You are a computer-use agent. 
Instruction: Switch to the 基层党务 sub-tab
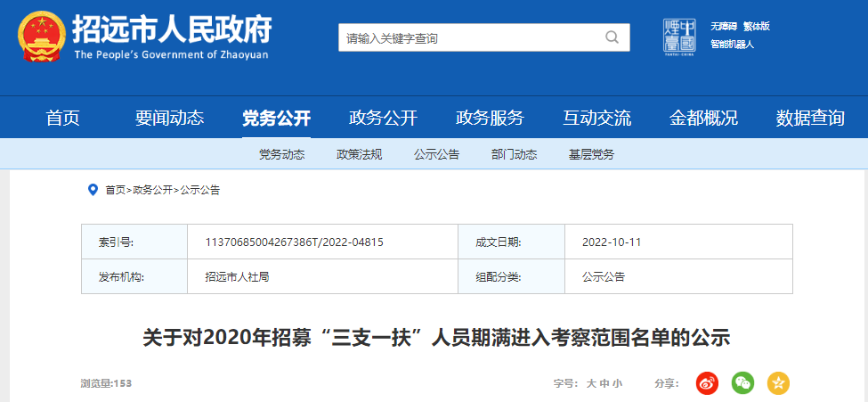click(x=591, y=154)
